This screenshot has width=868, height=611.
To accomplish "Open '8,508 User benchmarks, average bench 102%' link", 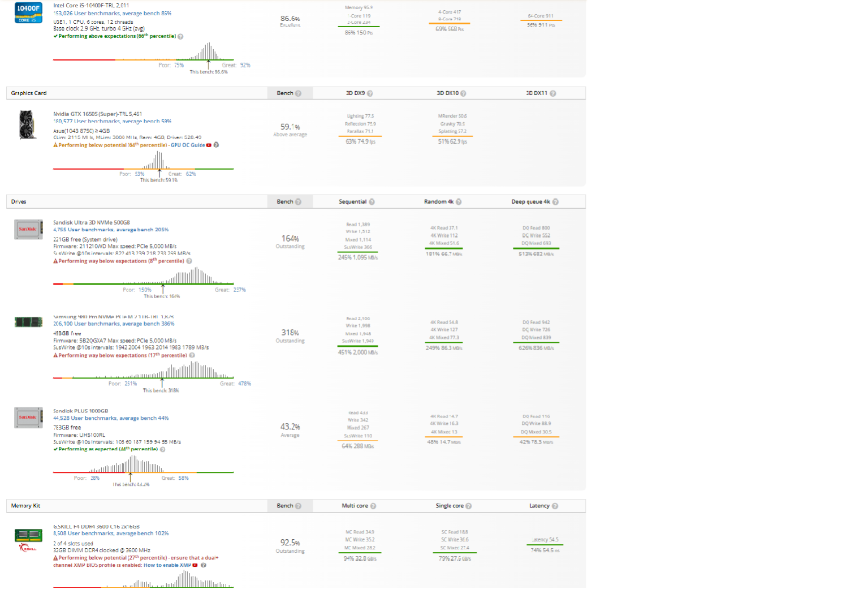I will tap(111, 533).
